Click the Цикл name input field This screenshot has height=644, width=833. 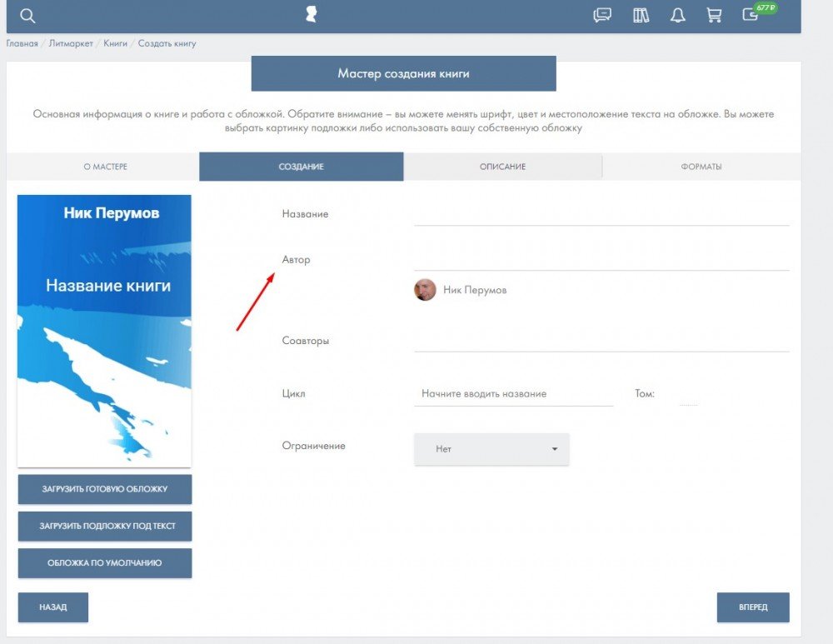pos(513,394)
